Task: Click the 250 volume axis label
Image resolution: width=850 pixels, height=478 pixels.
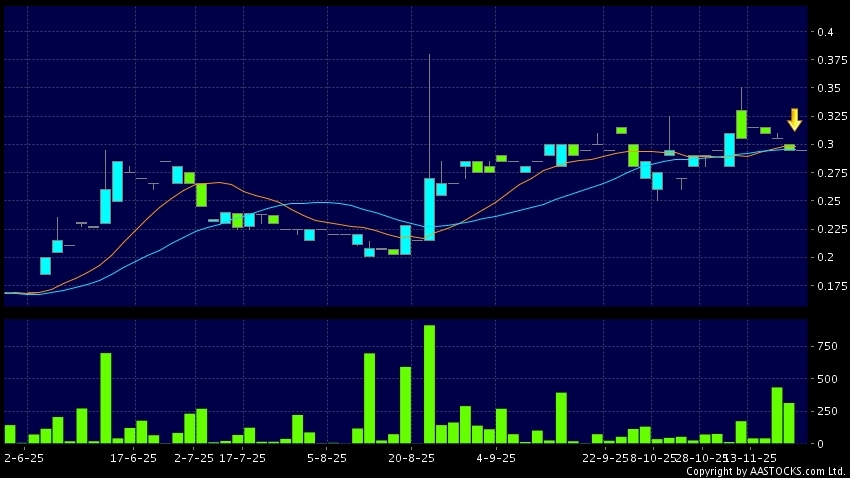Action: [825, 411]
